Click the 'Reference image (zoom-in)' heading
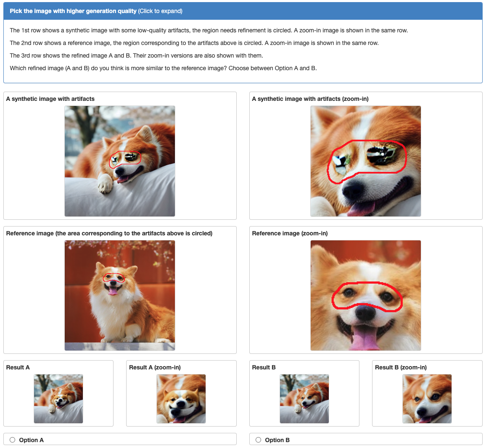The height and width of the screenshot is (448, 486). pos(290,233)
